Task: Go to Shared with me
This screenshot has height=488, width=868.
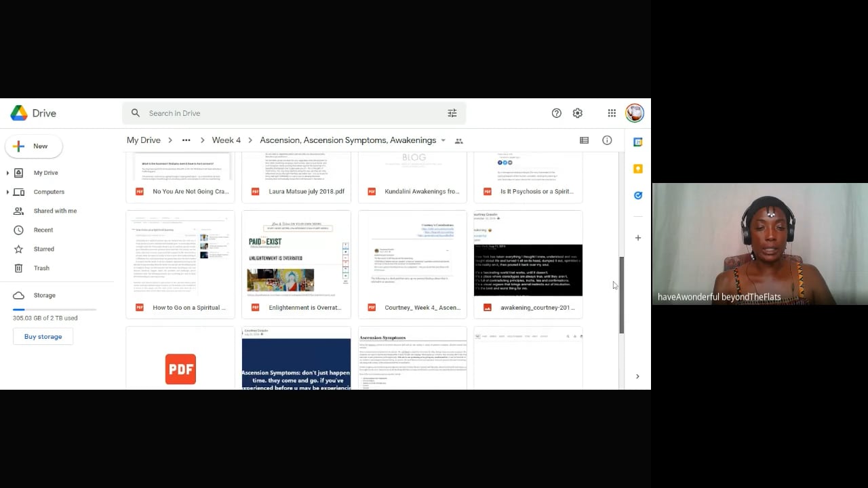Action: pos(55,211)
